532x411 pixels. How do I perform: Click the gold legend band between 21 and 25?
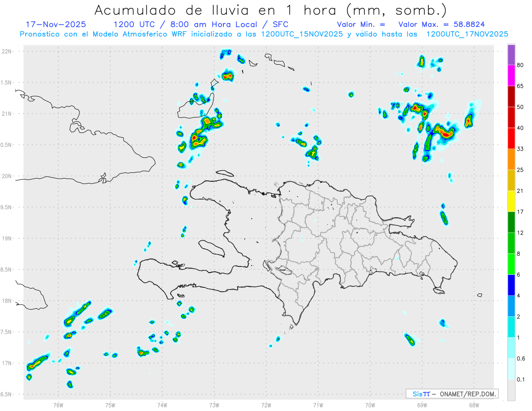tap(511, 180)
